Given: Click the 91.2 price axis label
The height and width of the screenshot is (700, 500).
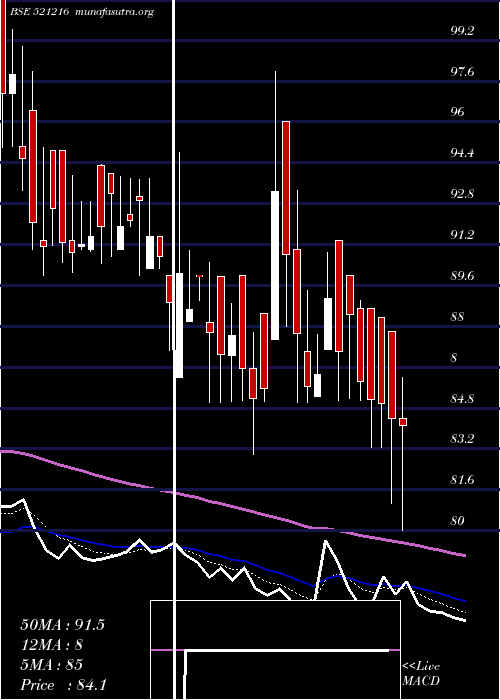Looking at the screenshot, I should pyautogui.click(x=462, y=235).
